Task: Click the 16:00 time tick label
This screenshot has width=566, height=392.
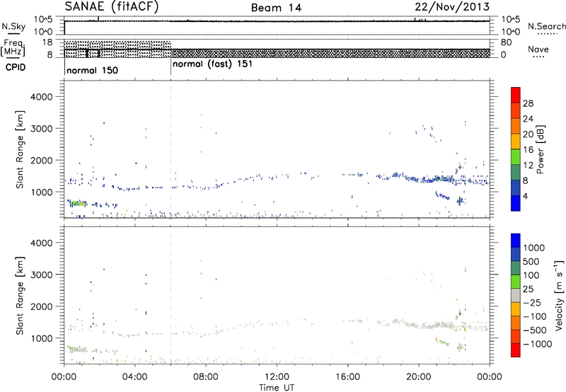Action: 347,377
